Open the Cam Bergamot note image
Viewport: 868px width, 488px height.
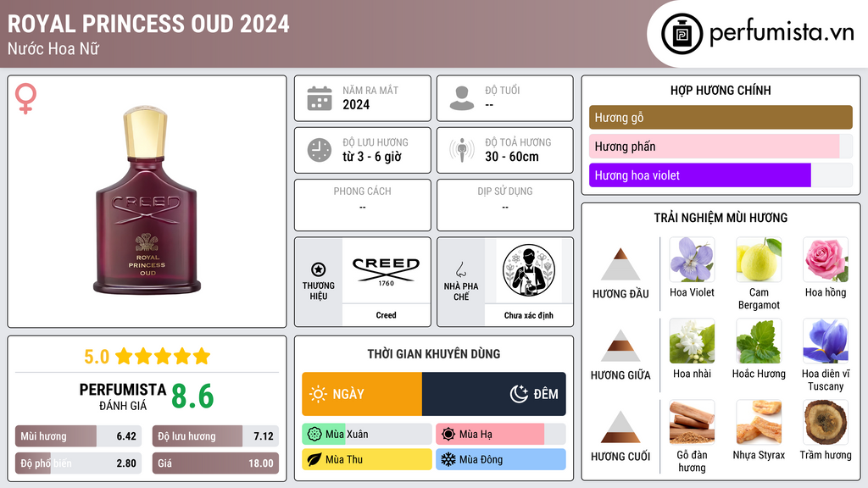[759, 259]
